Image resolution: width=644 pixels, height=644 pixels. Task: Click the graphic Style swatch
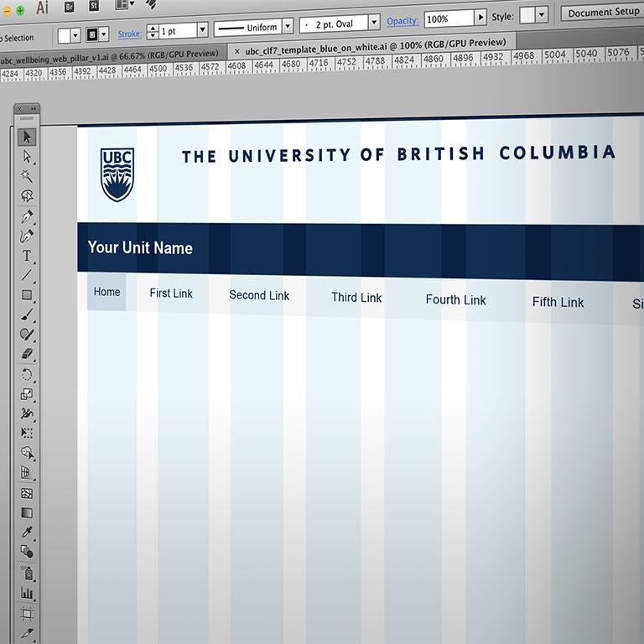click(527, 15)
